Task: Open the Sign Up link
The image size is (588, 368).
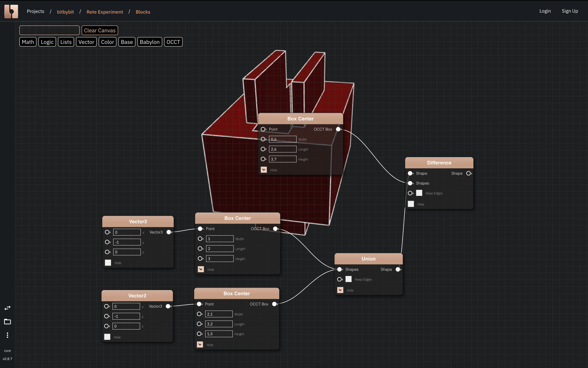Action: coord(570,11)
